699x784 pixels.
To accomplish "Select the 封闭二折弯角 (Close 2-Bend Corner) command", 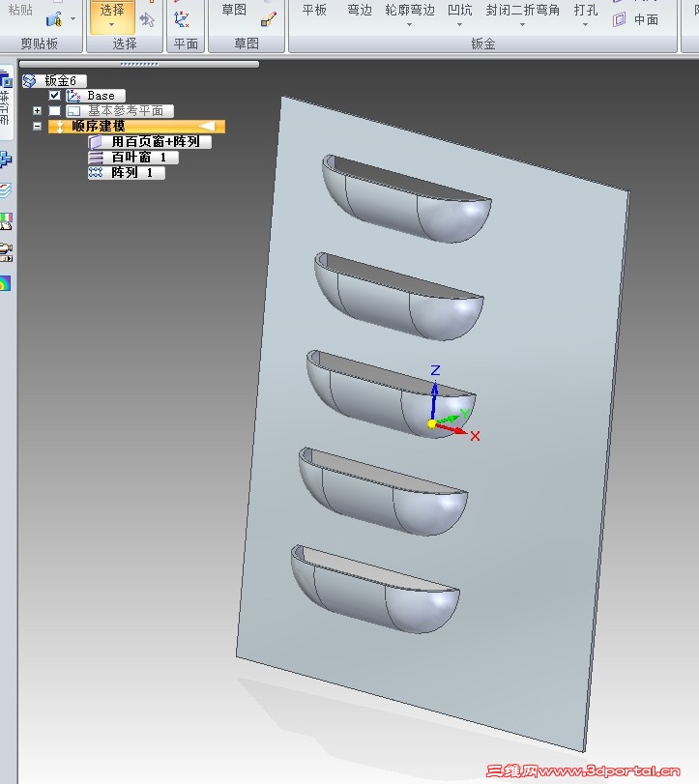I will tap(522, 10).
